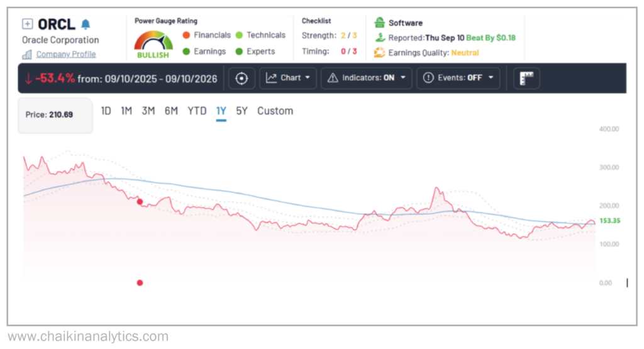Image resolution: width=644 pixels, height=349 pixels.
Task: Select the 3M time range
Action: coord(148,111)
